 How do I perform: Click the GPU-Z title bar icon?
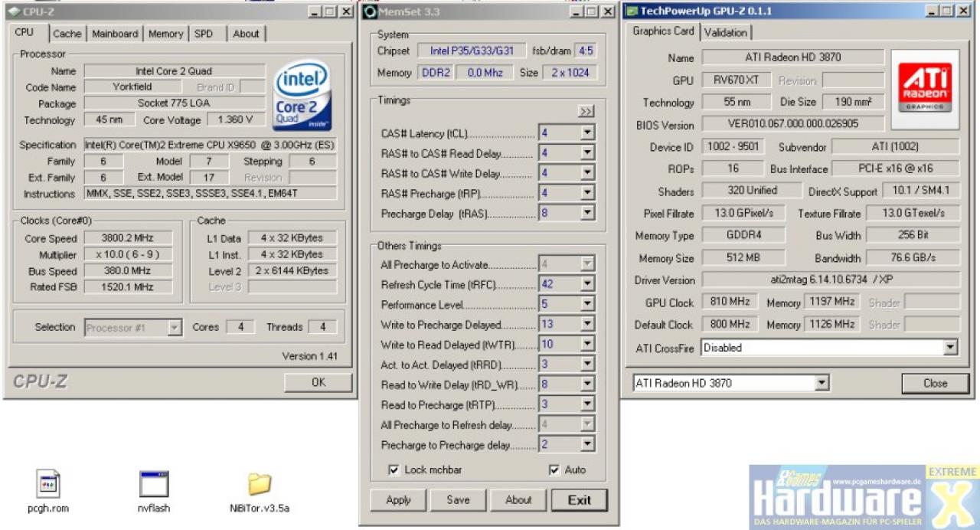632,11
